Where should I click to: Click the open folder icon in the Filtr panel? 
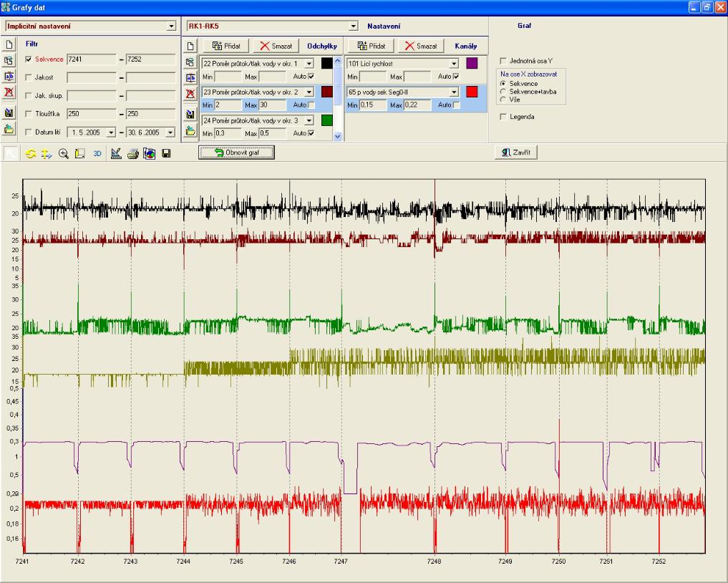(x=9, y=129)
